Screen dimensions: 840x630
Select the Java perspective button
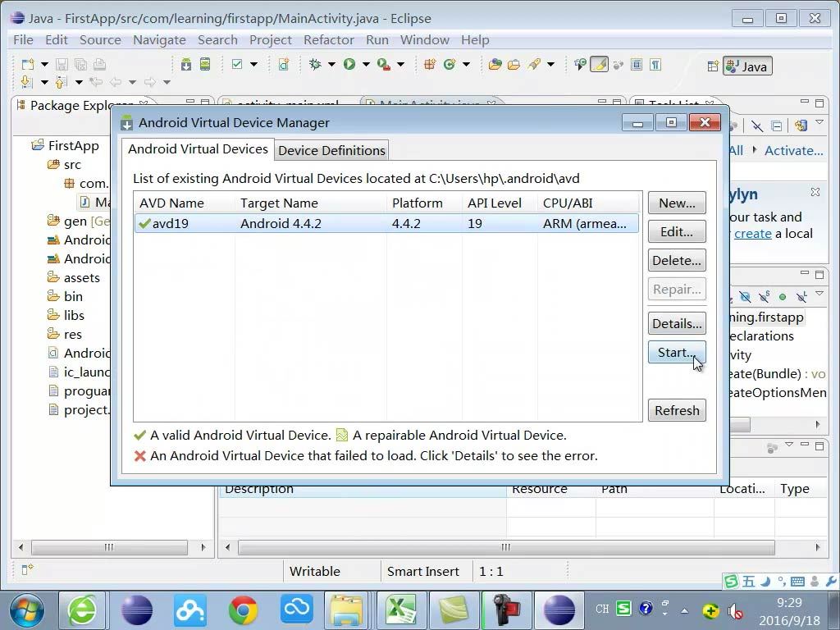click(x=748, y=66)
